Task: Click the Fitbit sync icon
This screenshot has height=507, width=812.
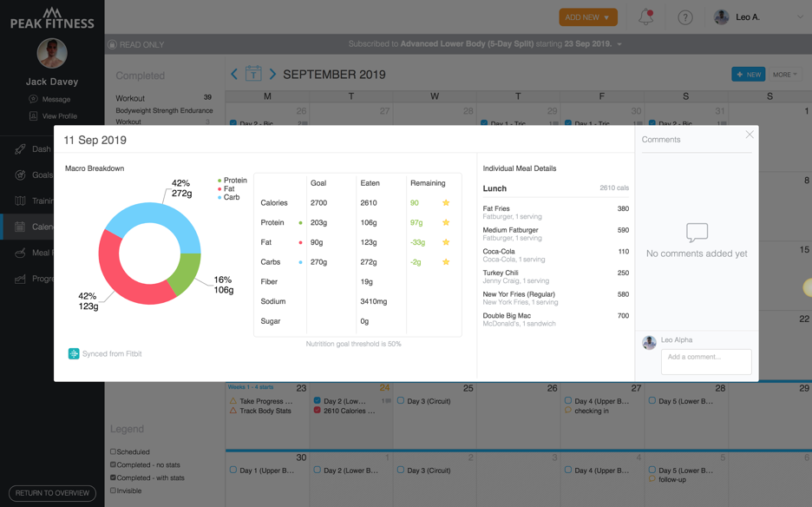Action: (74, 353)
